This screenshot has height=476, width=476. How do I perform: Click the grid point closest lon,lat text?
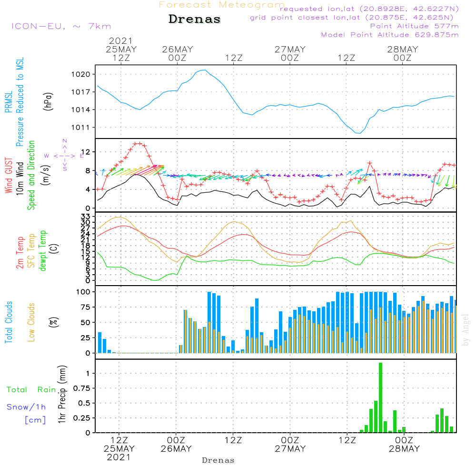(352, 18)
